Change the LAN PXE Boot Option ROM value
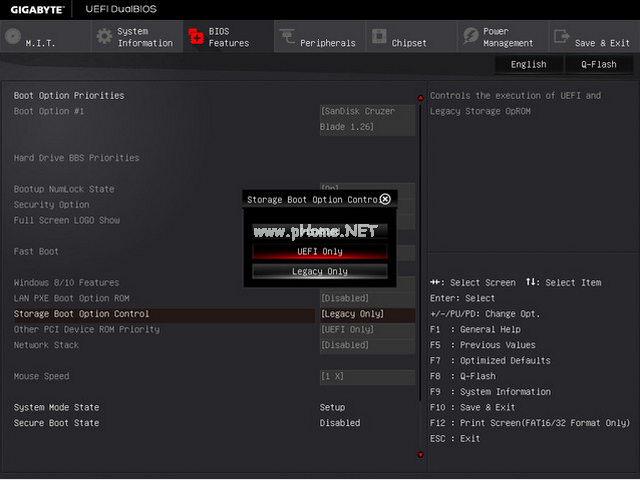The image size is (640, 480). point(367,298)
